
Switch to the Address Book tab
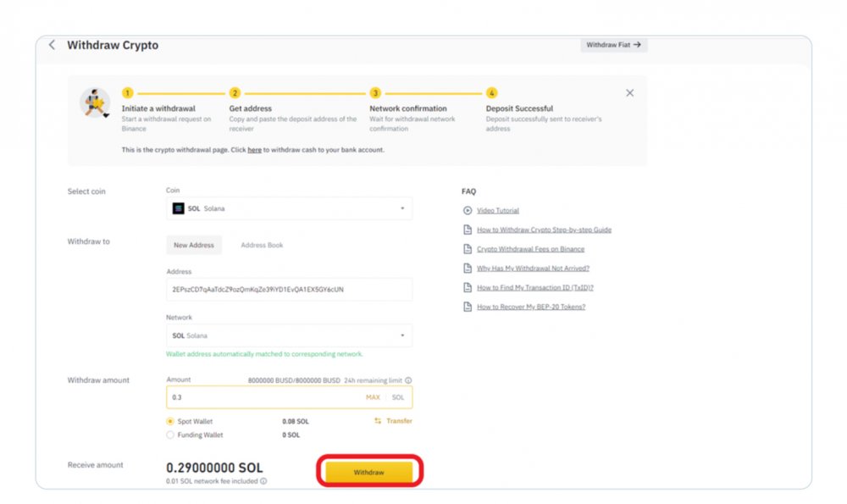point(262,246)
